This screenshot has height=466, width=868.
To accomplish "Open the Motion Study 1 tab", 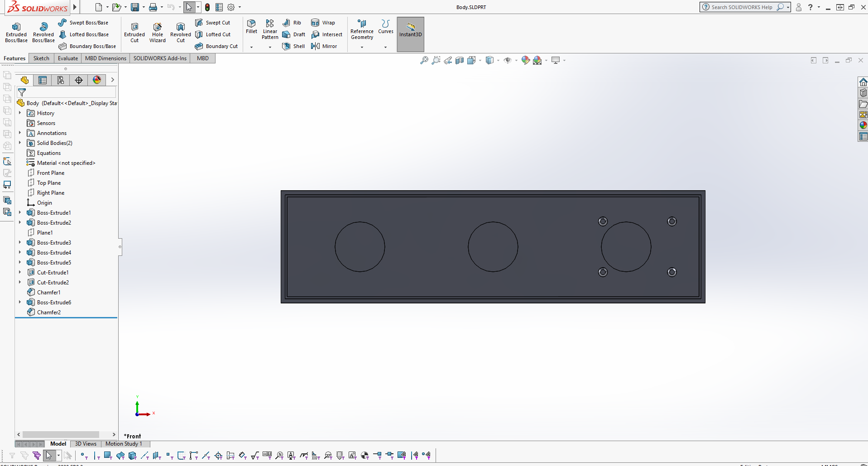I will point(125,444).
